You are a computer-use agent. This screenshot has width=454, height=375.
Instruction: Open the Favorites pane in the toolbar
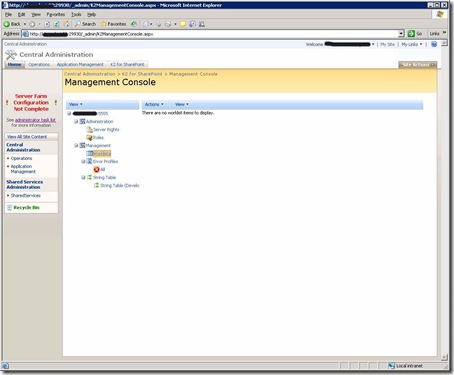(114, 24)
